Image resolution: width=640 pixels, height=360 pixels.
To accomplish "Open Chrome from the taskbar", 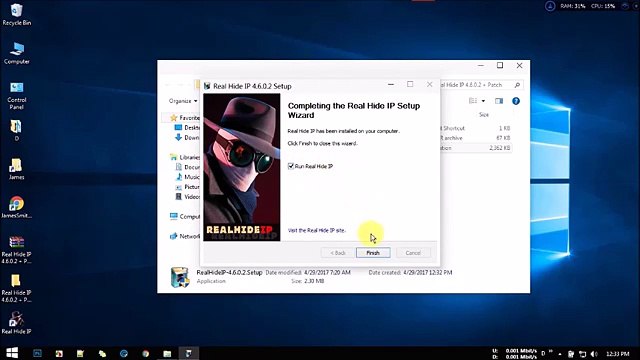I will (x=146, y=353).
